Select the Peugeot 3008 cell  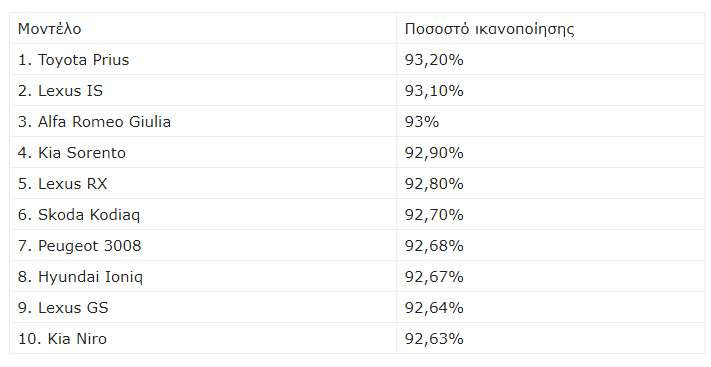click(203, 245)
